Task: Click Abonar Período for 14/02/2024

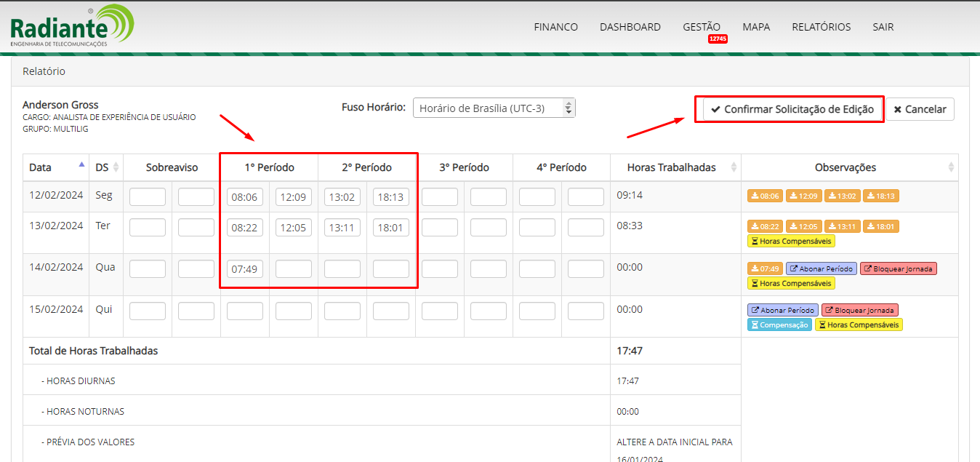Action: [821, 268]
